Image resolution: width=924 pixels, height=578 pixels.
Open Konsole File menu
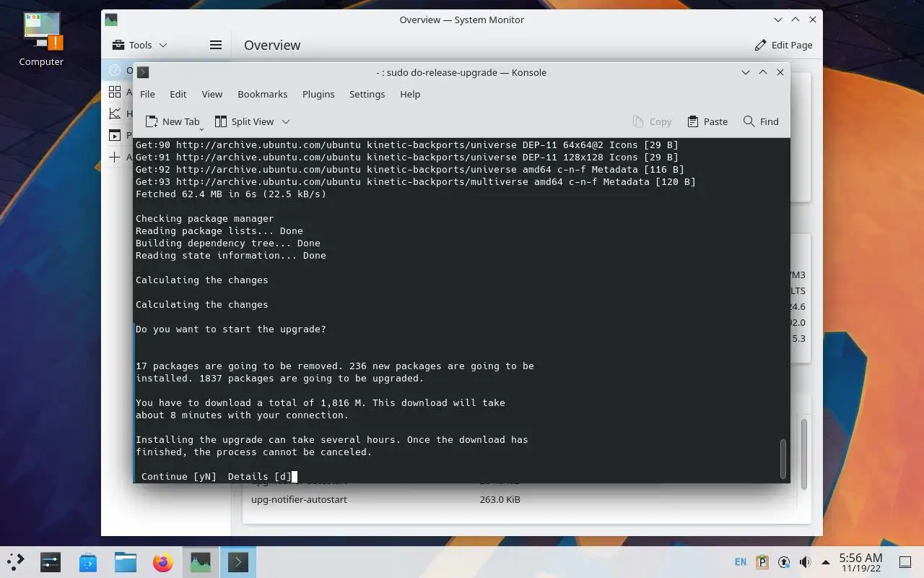(147, 94)
